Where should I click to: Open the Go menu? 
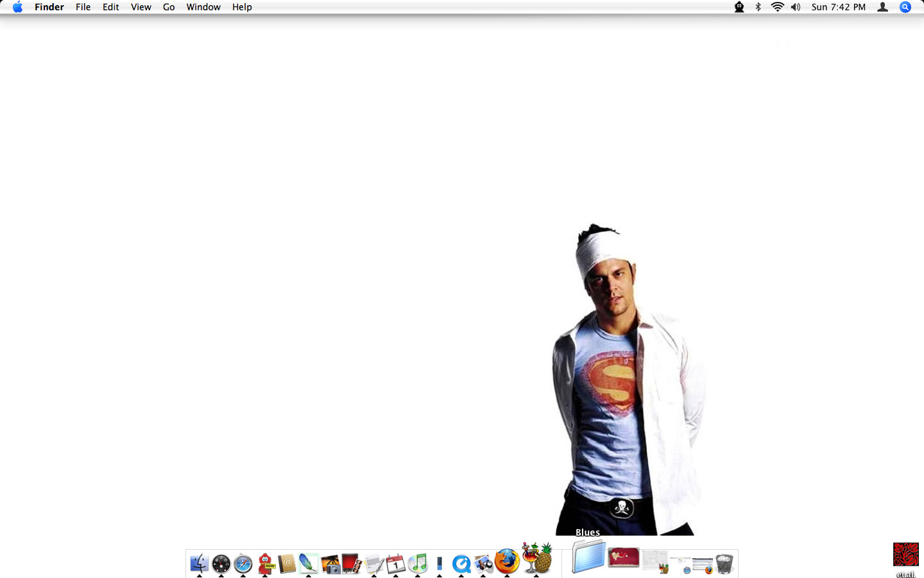(169, 7)
